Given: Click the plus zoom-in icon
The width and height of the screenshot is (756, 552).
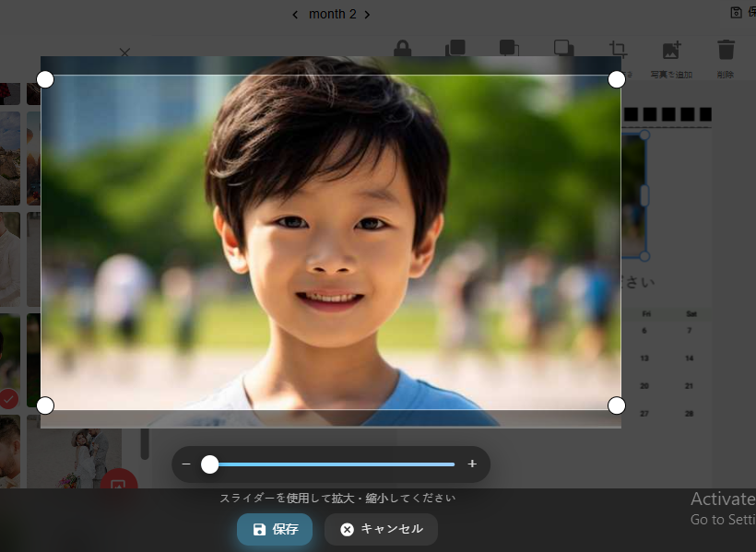Looking at the screenshot, I should pyautogui.click(x=472, y=464).
